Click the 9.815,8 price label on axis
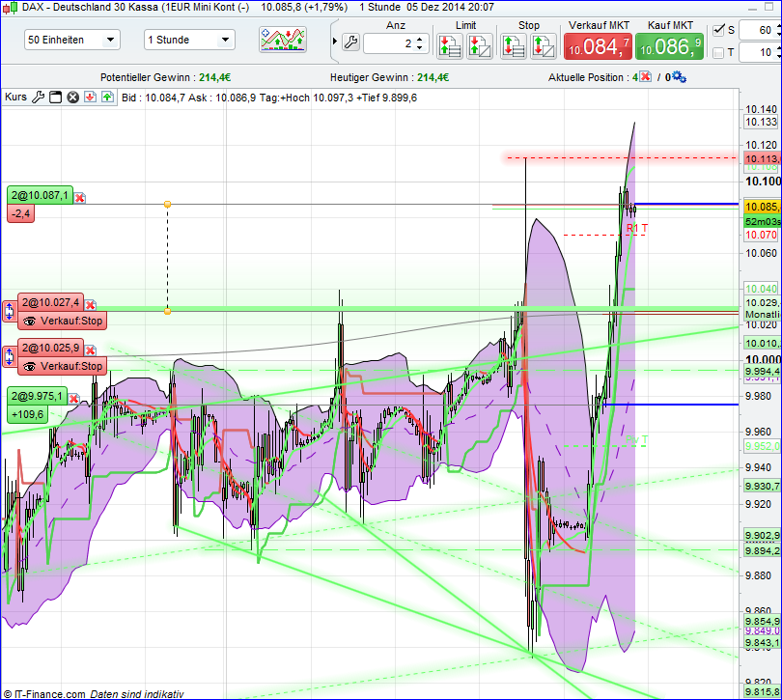Screen dimensions: 782x700 [x=762, y=691]
